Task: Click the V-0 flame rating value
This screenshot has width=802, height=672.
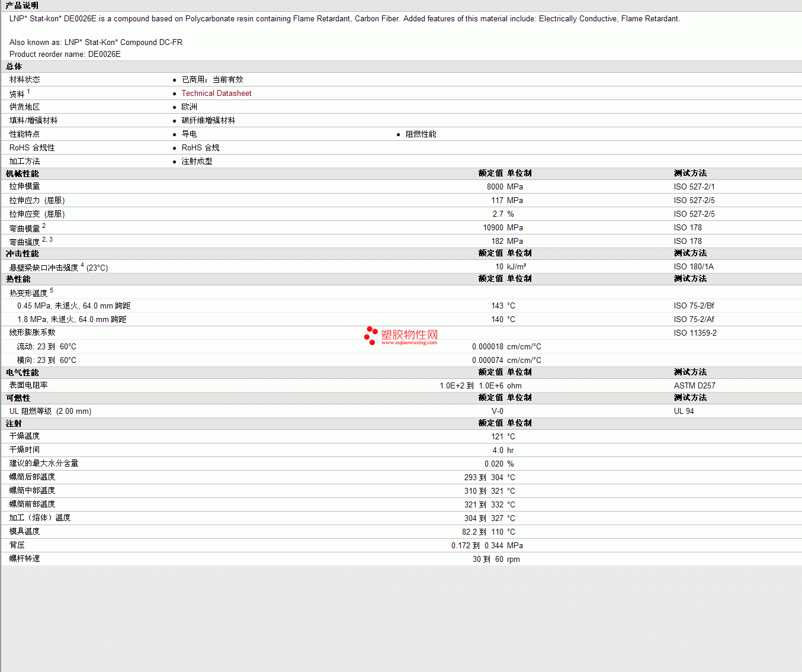Action: pyautogui.click(x=498, y=411)
